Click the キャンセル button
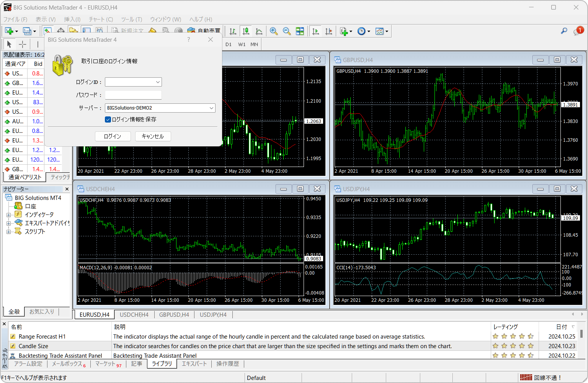The width and height of the screenshot is (588, 383). coord(153,136)
